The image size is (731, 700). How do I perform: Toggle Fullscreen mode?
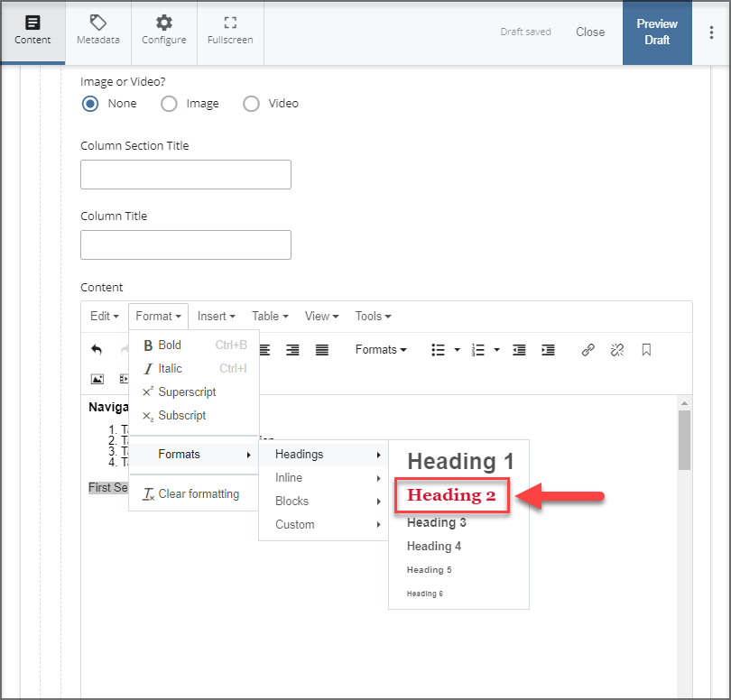coord(230,32)
